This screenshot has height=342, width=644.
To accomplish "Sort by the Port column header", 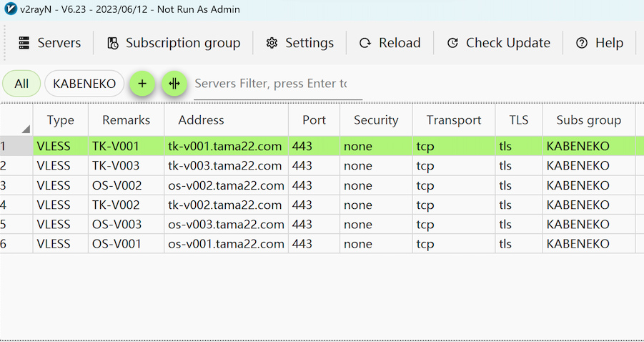I will 314,120.
